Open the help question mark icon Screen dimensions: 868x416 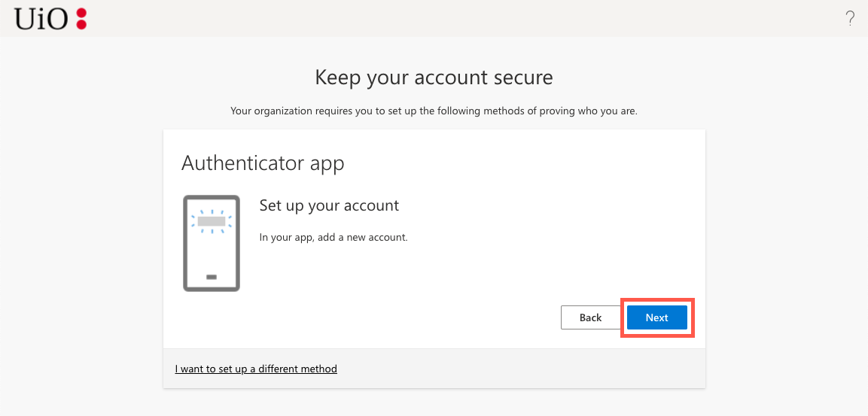(850, 19)
